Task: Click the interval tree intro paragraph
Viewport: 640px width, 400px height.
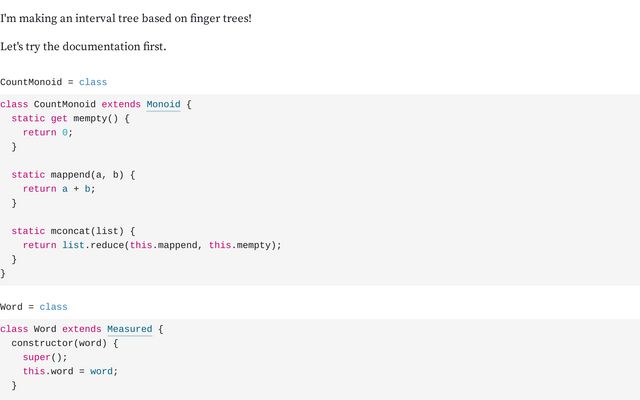Action: point(126,18)
